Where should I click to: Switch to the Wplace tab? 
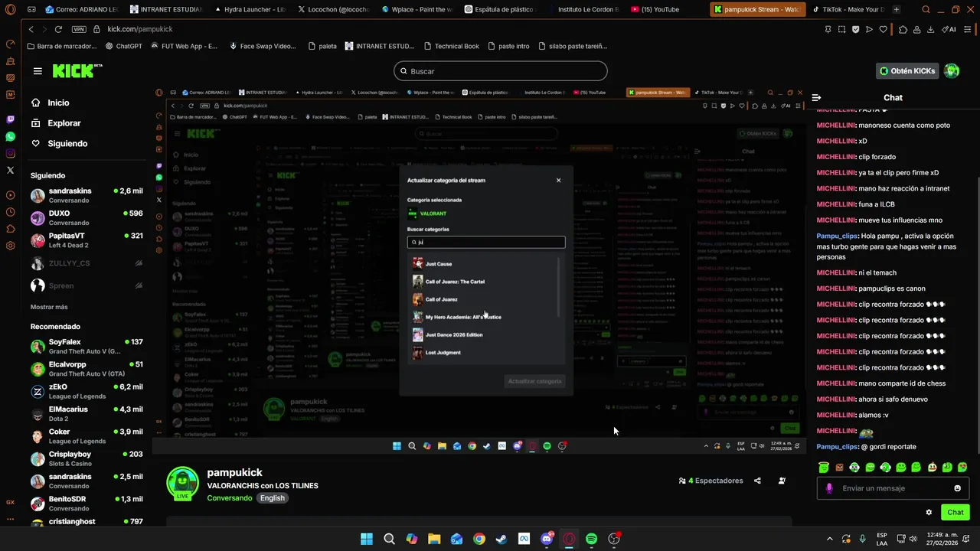[416, 10]
